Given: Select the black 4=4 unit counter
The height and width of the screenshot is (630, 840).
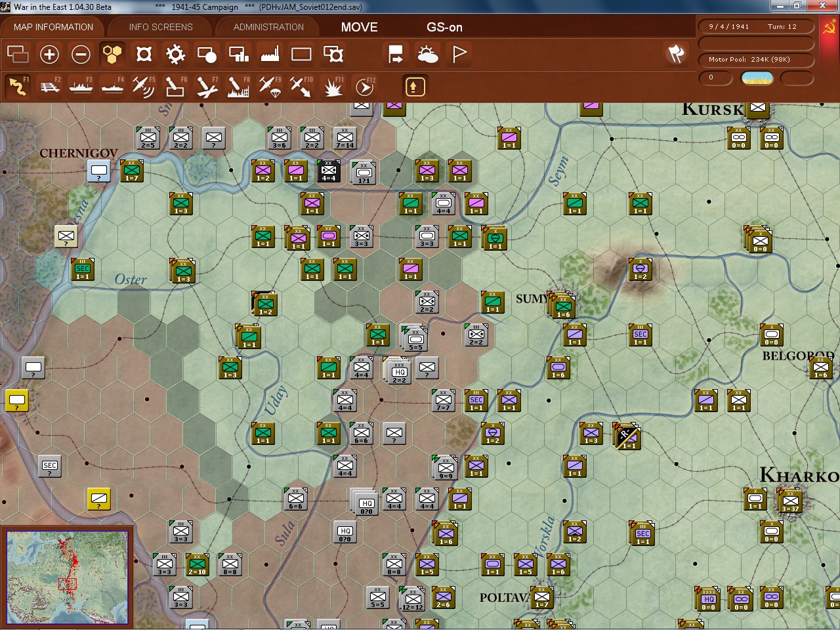Looking at the screenshot, I should click(x=328, y=171).
